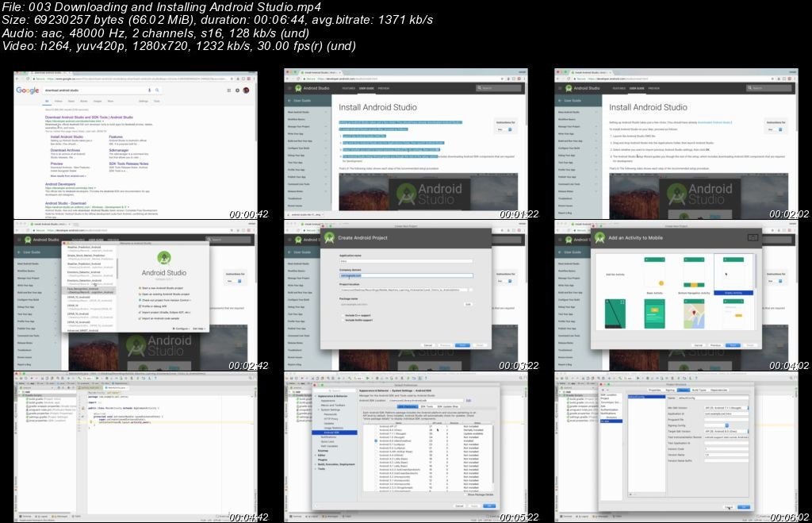Click Android Studio welcome logo in 00:02:42 frame
Screen dimensions: 812x523
pos(163,258)
